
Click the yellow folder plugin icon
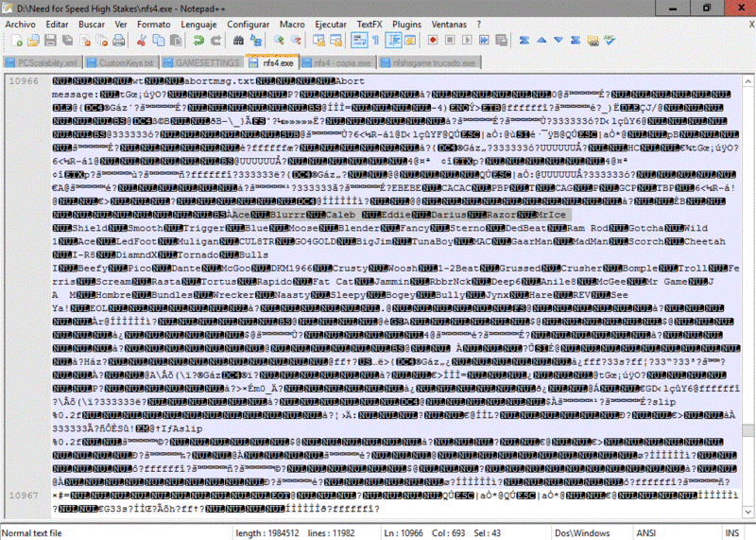click(593, 41)
